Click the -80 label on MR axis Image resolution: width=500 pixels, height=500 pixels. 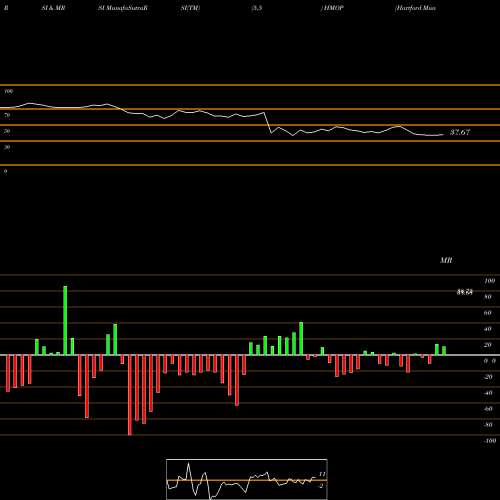[488, 425]
